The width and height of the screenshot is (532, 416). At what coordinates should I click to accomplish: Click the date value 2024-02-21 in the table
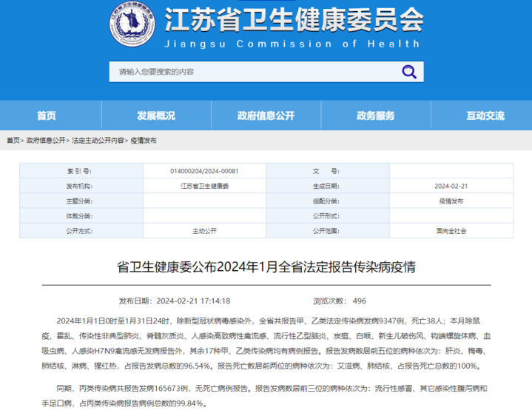point(451,186)
